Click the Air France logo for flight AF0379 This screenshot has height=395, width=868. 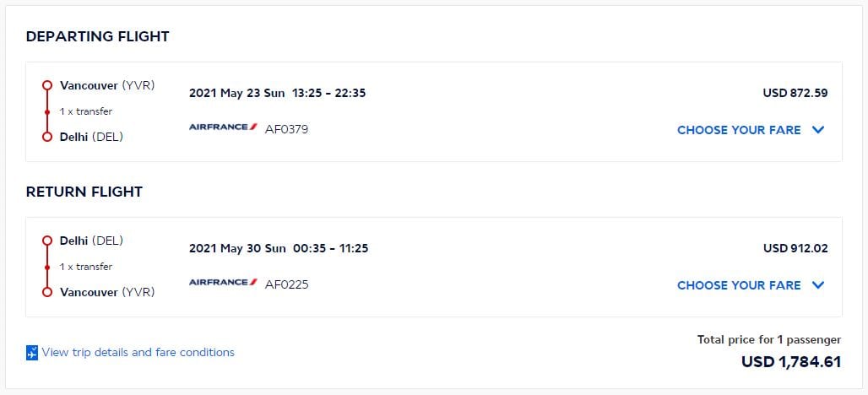(223, 127)
